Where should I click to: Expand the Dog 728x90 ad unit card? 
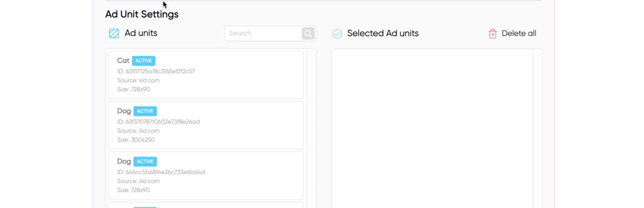click(206, 175)
